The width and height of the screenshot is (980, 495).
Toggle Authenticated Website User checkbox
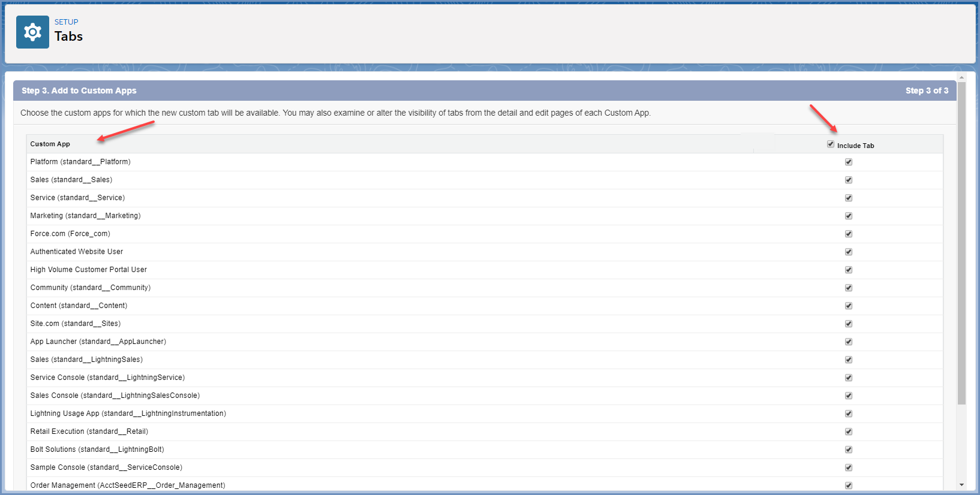(x=849, y=252)
